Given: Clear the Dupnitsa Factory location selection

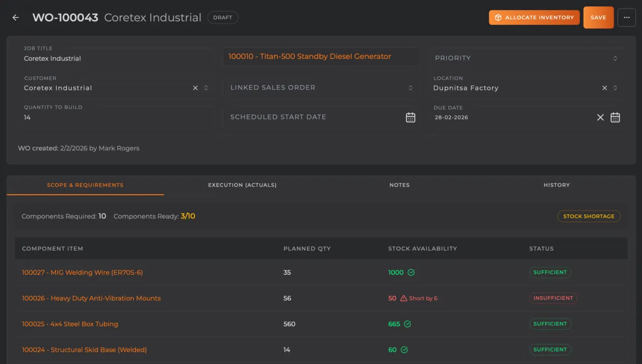Looking at the screenshot, I should (604, 88).
